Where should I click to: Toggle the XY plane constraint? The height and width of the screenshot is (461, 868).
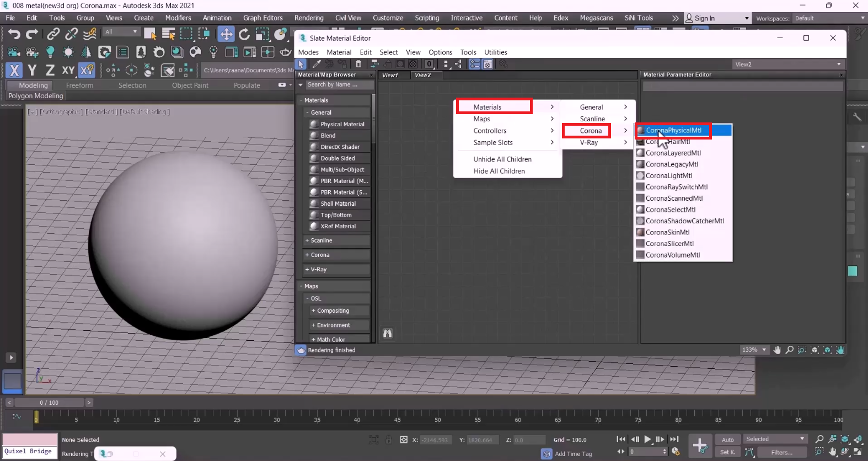click(x=68, y=70)
